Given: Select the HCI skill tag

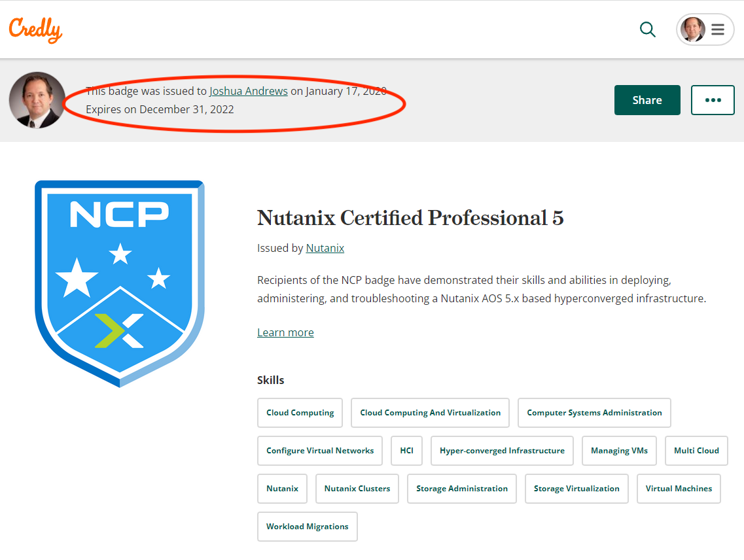Looking at the screenshot, I should (406, 451).
